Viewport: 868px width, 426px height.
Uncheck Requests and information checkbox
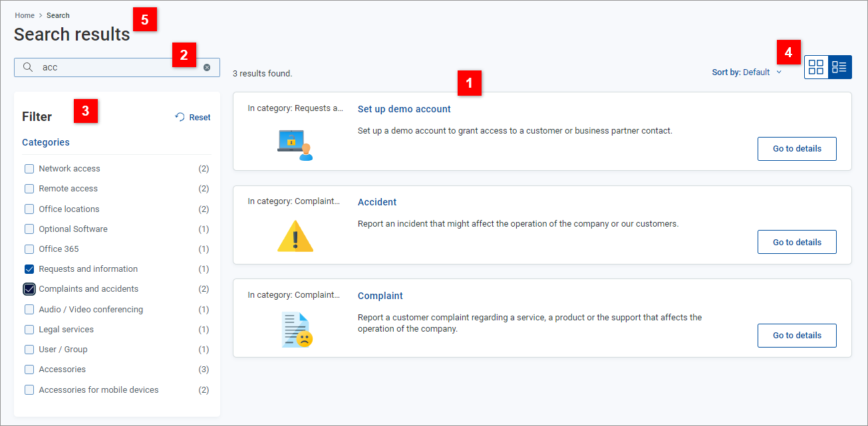pos(29,269)
